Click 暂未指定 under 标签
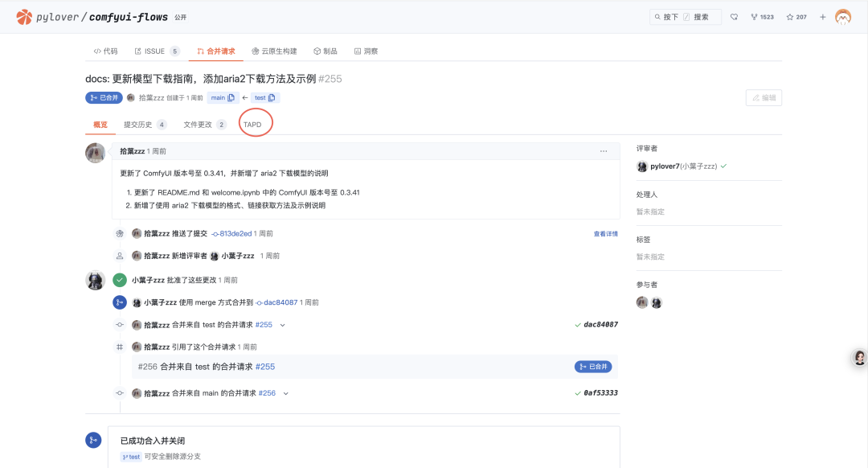 650,257
